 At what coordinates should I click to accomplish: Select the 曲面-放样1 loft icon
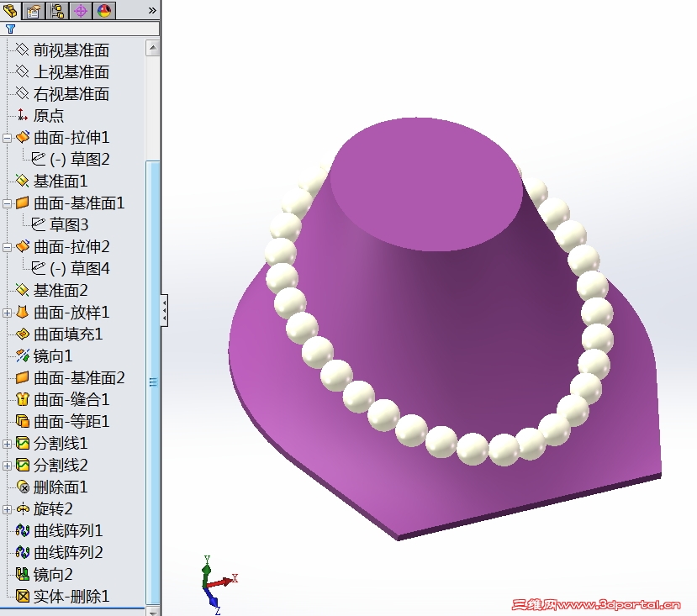click(x=22, y=312)
